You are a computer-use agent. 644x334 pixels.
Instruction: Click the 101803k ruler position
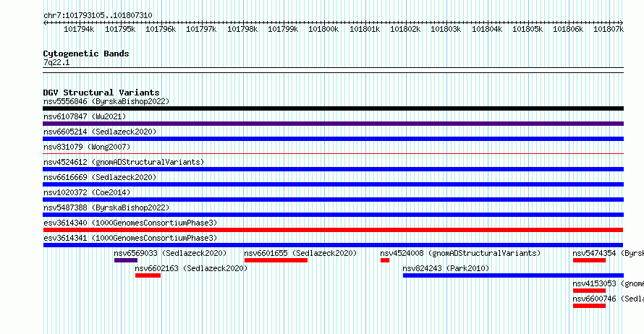click(x=446, y=29)
